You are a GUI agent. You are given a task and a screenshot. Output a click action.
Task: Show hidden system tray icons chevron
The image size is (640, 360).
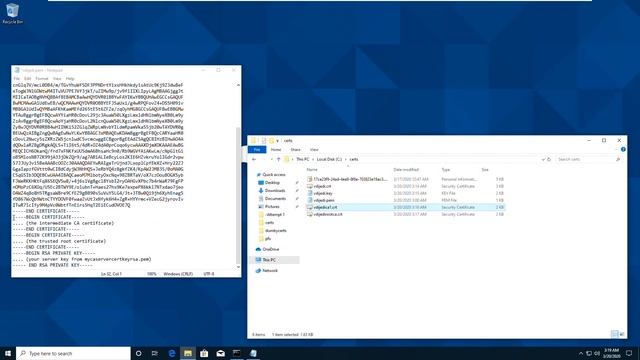click(581, 353)
